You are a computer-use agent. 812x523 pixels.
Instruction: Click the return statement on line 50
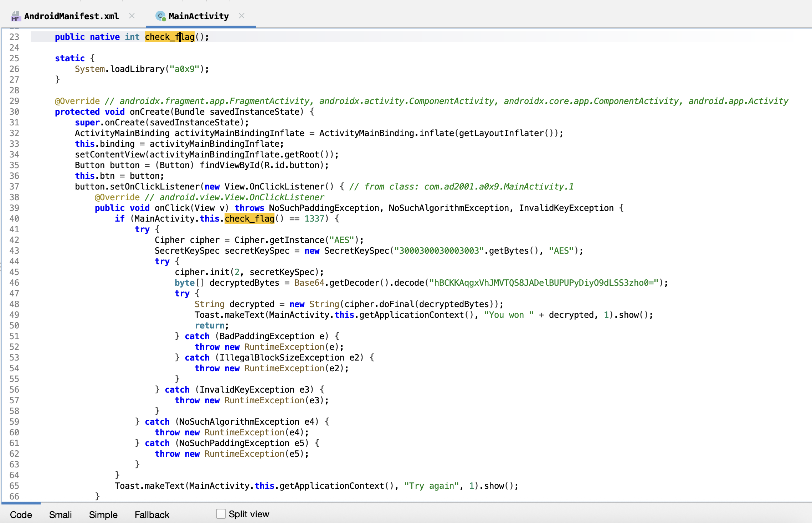[x=210, y=326]
